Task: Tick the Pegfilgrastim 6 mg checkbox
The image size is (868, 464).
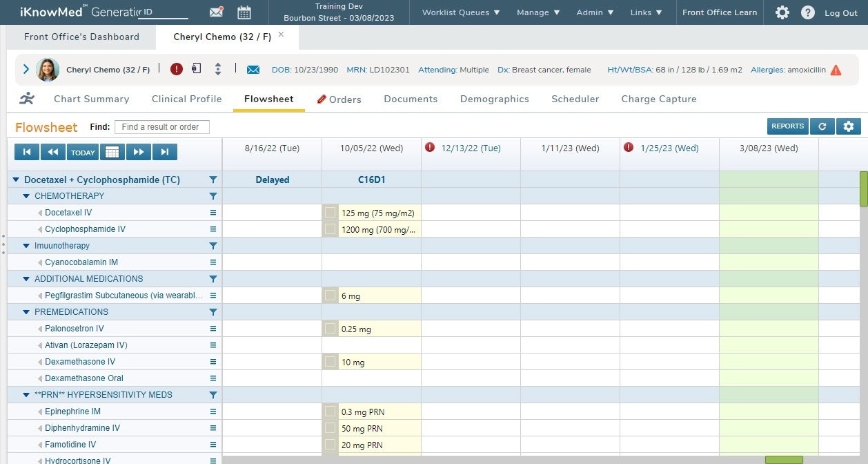Action: tap(331, 296)
